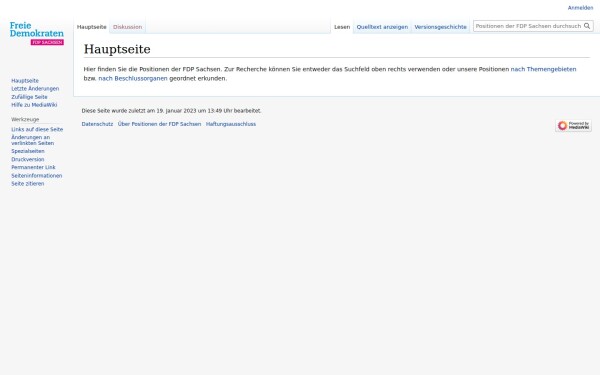The image size is (600, 375).
Task: Click the Werkzeuge sidebar heading
Action: point(25,119)
